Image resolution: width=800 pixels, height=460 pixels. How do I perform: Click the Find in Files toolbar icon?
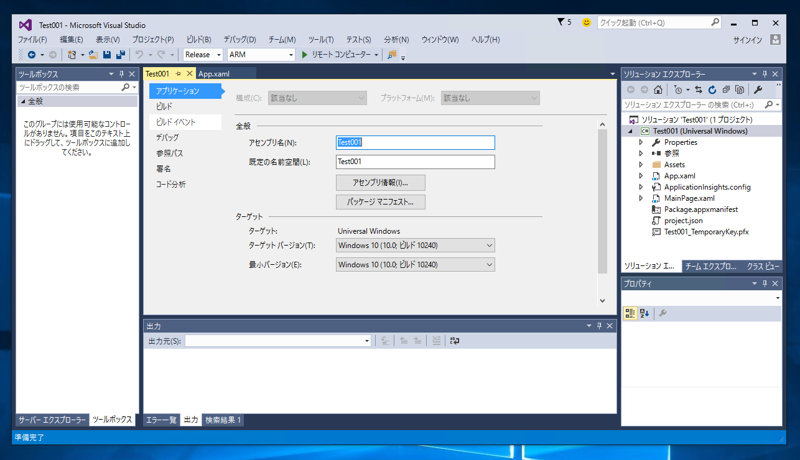[391, 55]
